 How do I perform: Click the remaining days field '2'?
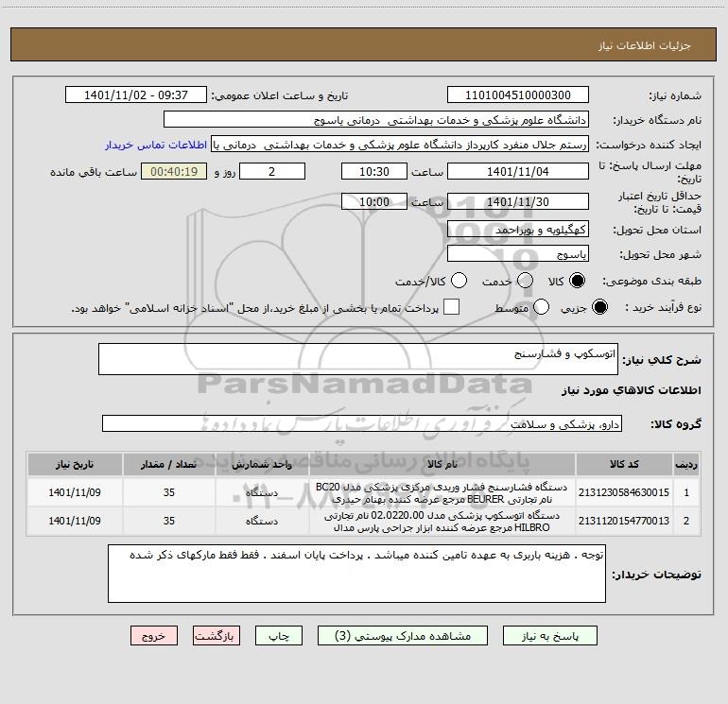pyautogui.click(x=272, y=172)
